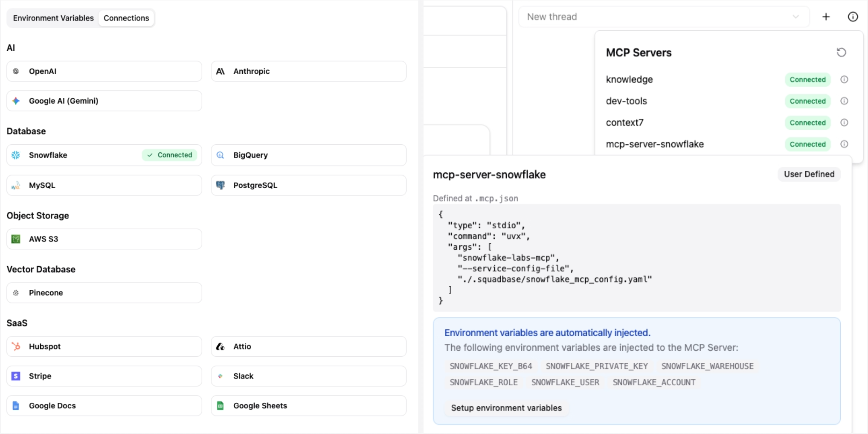
Task: Select the PostgreSQL elephant icon
Action: pyautogui.click(x=221, y=185)
